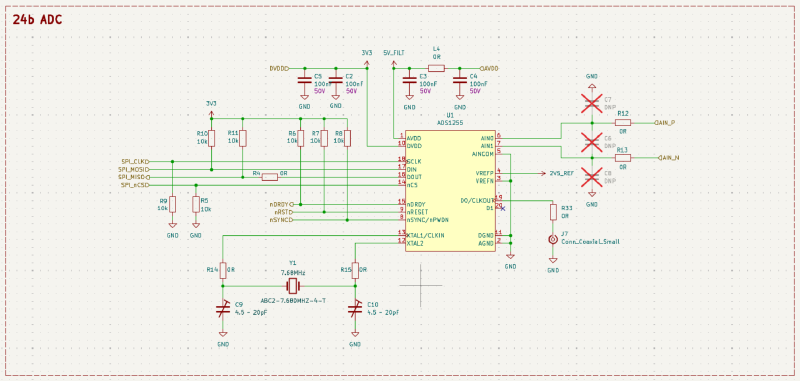800x381 pixels.
Task: Select the crossed-out DNP capacitor C7
Action: coord(592,103)
